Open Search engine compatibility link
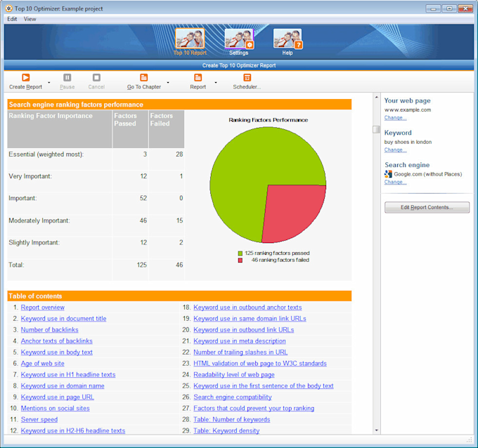This screenshot has width=478, height=448. [233, 397]
